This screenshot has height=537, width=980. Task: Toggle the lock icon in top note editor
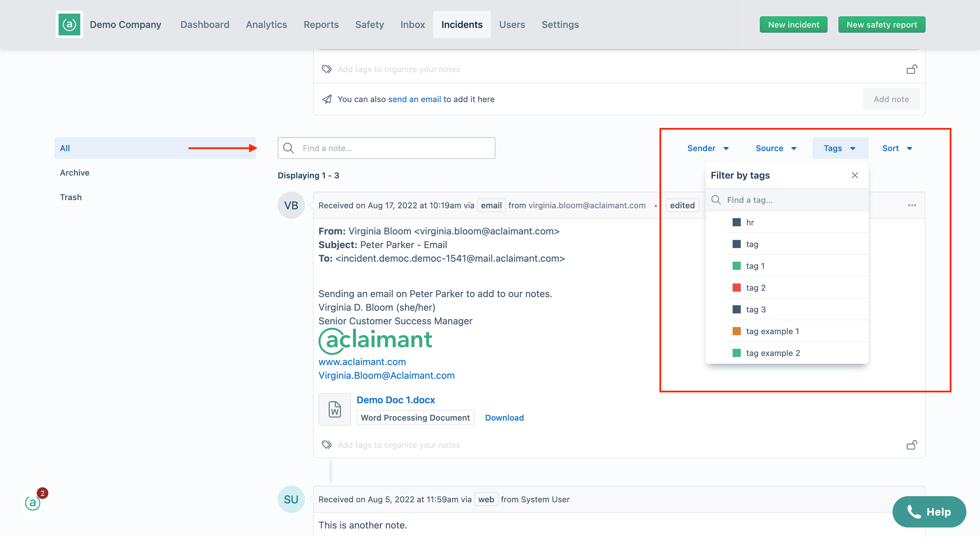point(912,69)
